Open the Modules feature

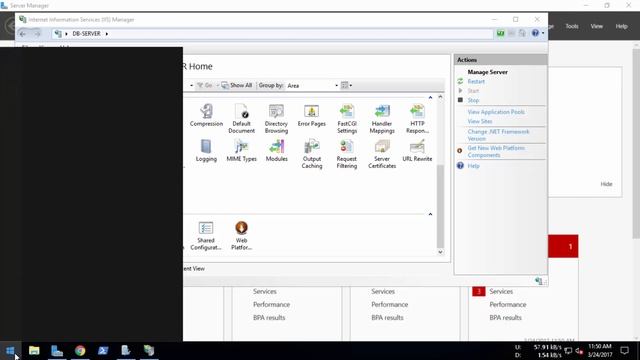point(276,151)
